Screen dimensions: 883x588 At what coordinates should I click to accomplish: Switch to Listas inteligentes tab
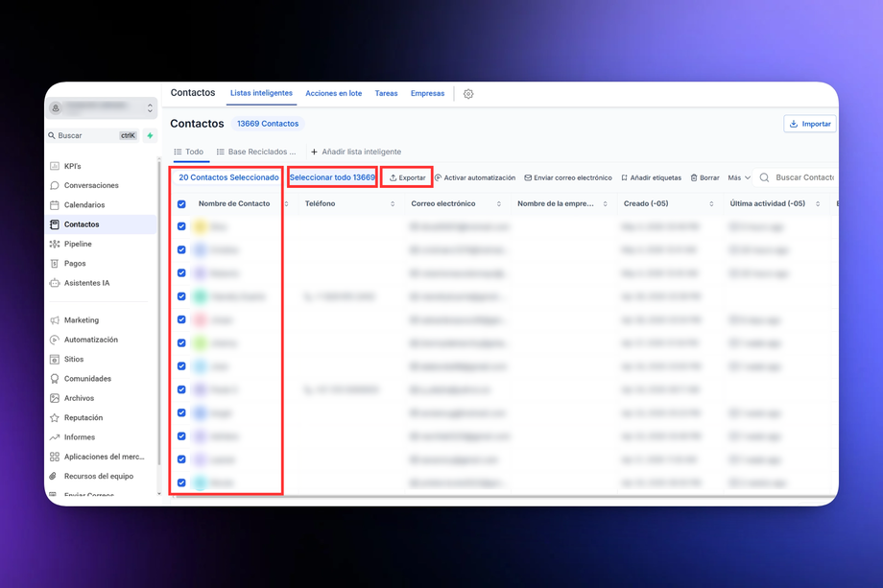[x=261, y=93]
